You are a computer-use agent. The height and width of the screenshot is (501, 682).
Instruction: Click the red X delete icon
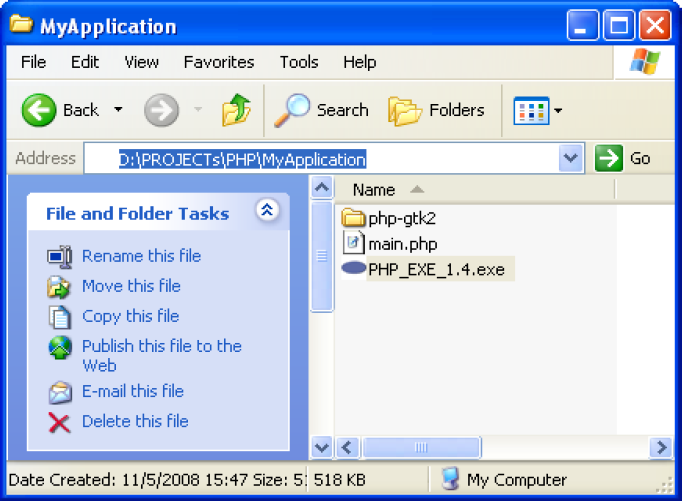pyautogui.click(x=59, y=423)
